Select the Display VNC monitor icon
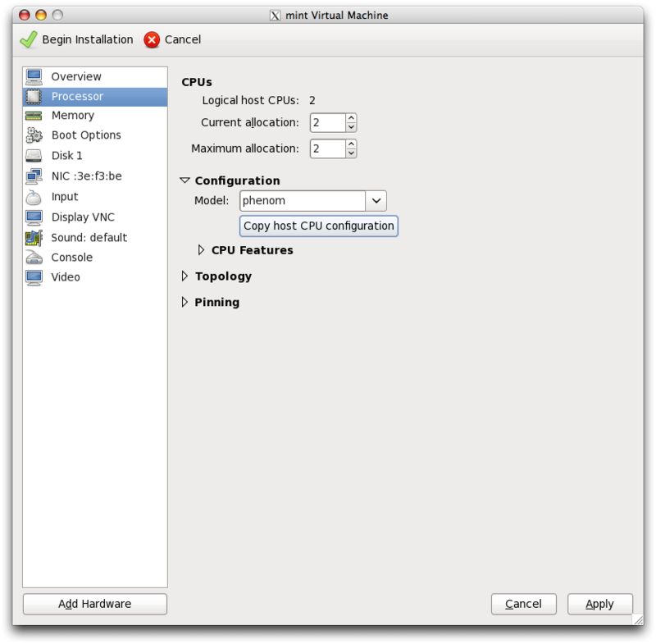This screenshot has height=644, width=656. pos(34,217)
